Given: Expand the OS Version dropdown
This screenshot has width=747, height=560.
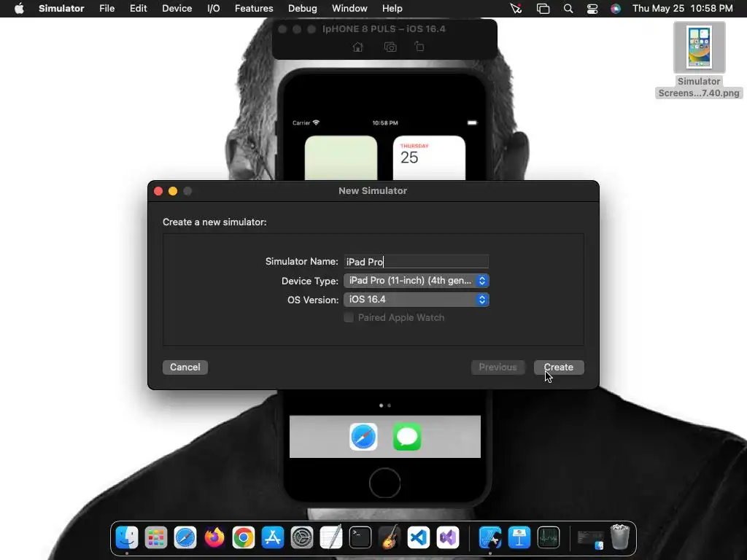Looking at the screenshot, I should pos(417,300).
